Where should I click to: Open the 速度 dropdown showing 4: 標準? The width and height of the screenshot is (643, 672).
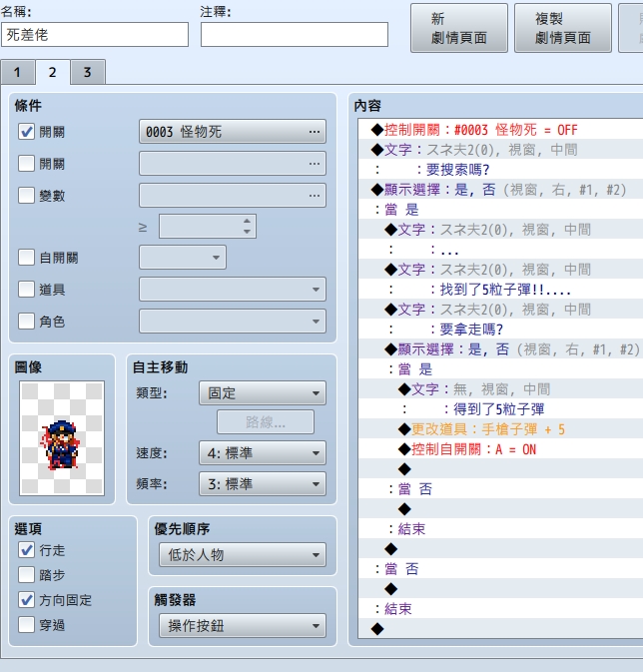coord(263,453)
